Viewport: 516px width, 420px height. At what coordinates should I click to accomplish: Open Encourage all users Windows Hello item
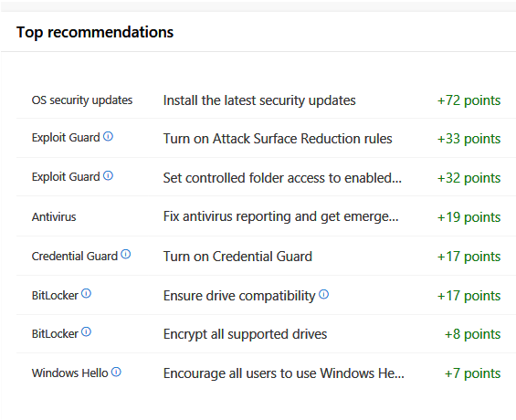coord(284,373)
